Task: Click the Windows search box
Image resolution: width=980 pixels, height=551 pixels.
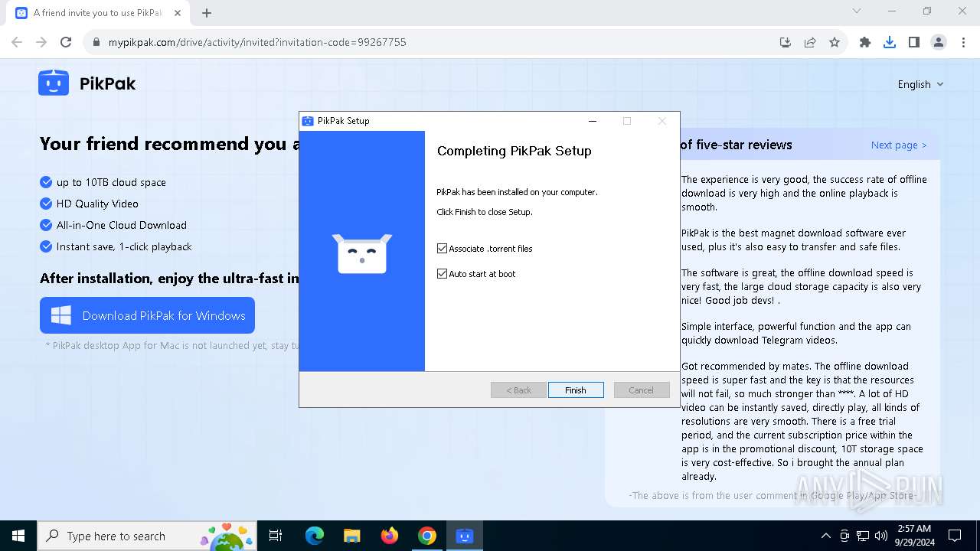Action: [x=148, y=536]
